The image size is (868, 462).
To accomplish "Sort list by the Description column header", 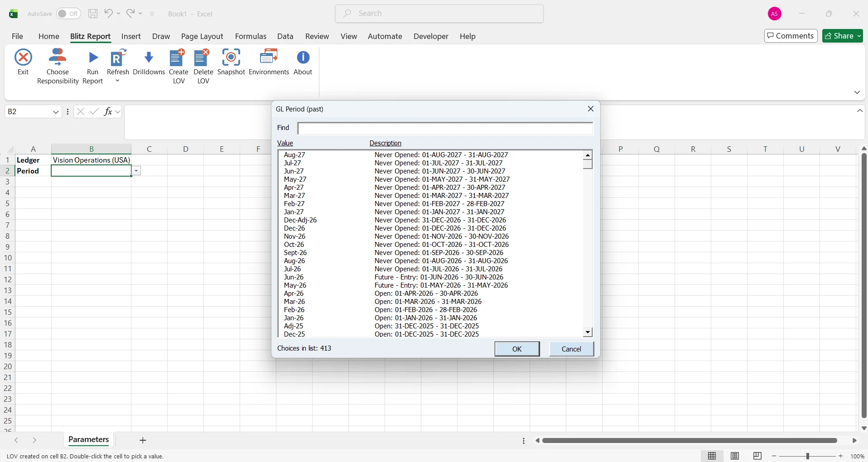I will [x=386, y=143].
